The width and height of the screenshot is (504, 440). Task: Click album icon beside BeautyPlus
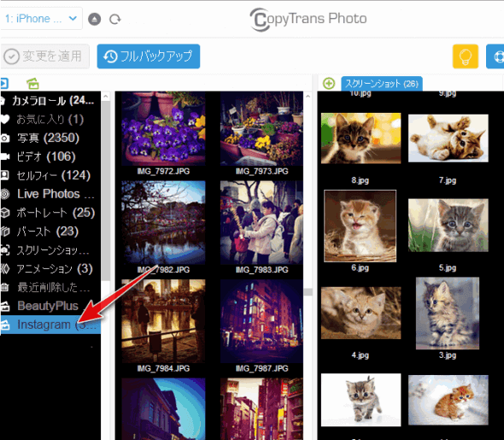pos(5,307)
